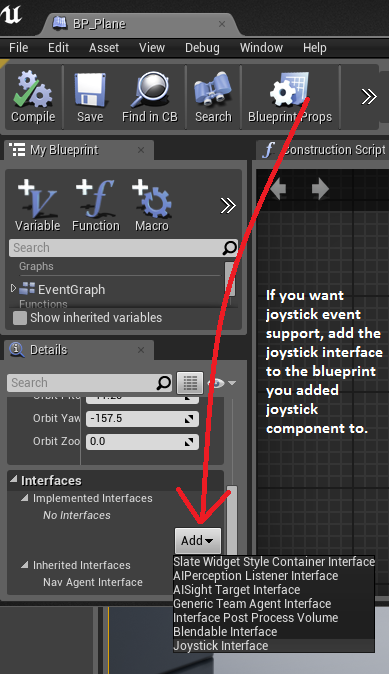Collapse Implemented Interfaces group
This screenshot has width=389, height=674.
pos(25,498)
